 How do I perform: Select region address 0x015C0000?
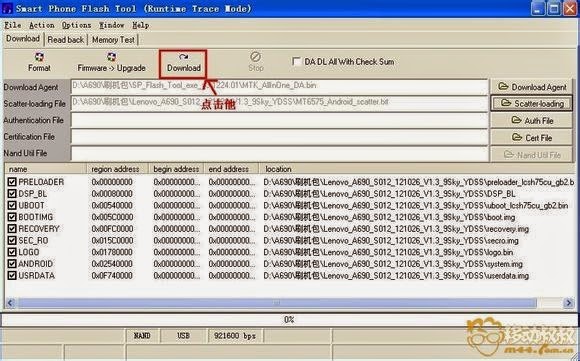click(112, 240)
